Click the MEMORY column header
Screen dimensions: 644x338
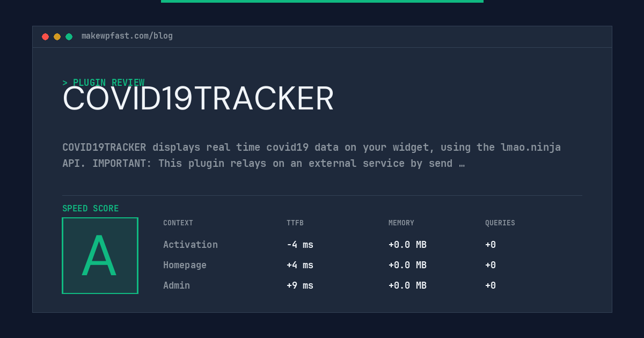pos(401,223)
